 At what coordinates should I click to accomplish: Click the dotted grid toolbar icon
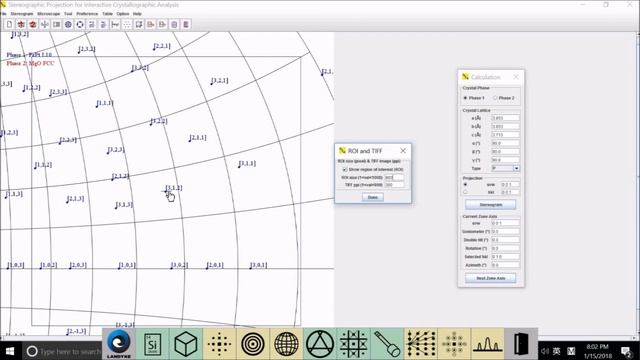point(127,24)
